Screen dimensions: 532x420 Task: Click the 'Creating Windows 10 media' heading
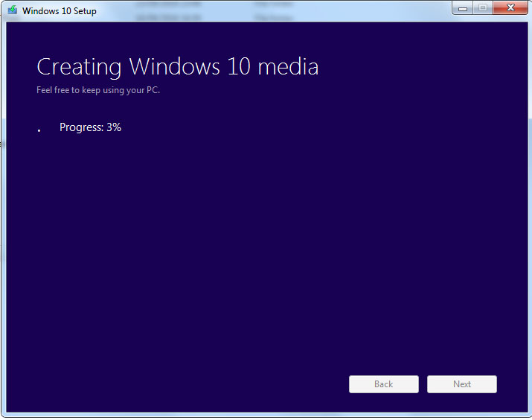[177, 67]
